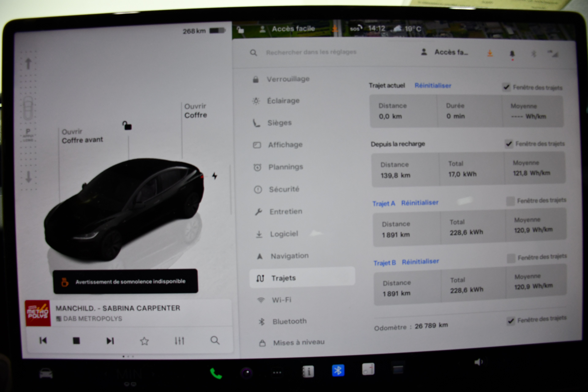Click the settings search field
This screenshot has width=588, height=392.
[x=311, y=52]
